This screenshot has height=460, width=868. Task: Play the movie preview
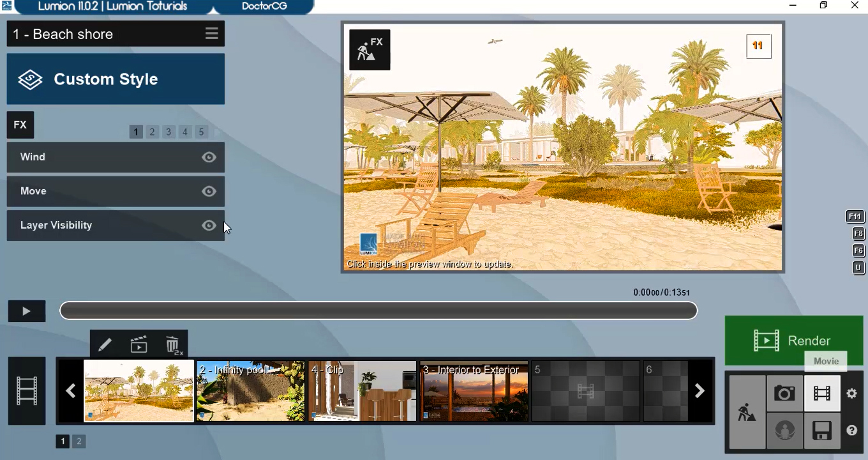[27, 311]
